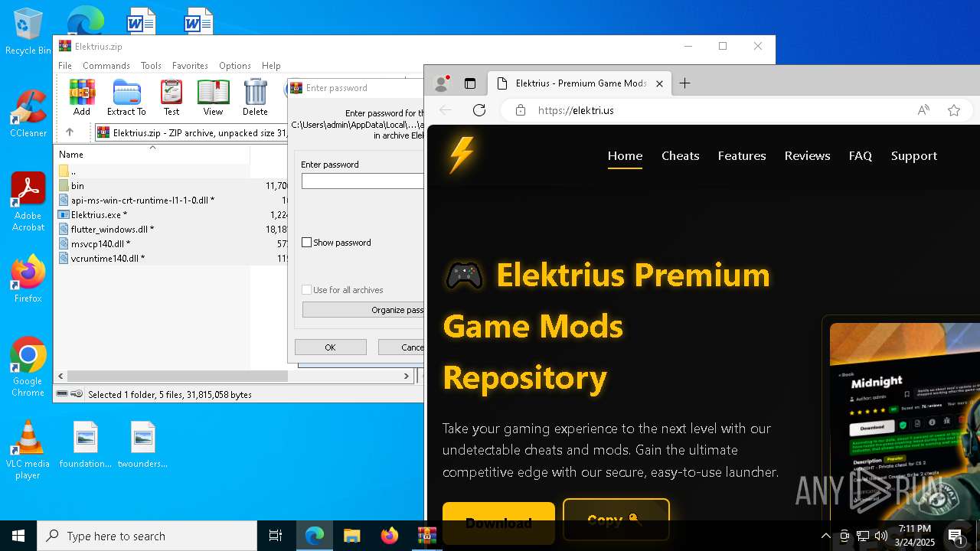Click the Cancel button in the password dialog
This screenshot has width=980, height=551.
click(x=401, y=347)
